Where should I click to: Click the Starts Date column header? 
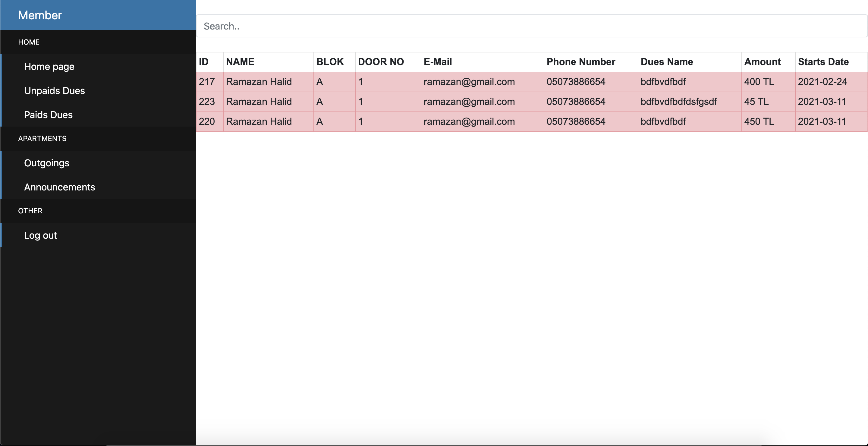click(823, 62)
